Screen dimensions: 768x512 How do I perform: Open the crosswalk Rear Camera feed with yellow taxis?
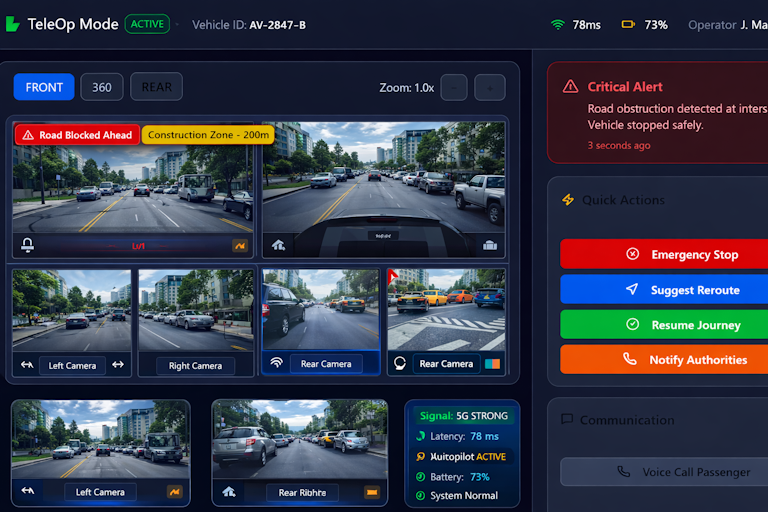pos(446,310)
